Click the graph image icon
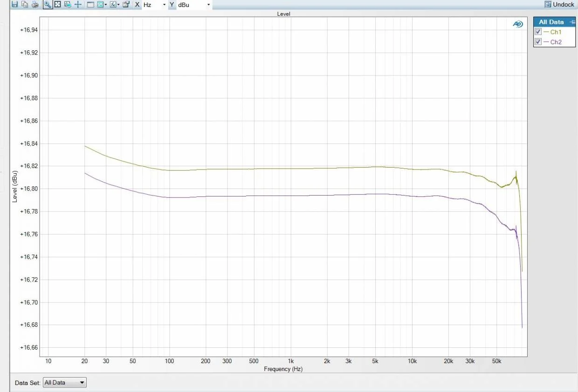578x392 pixels. 100,4
